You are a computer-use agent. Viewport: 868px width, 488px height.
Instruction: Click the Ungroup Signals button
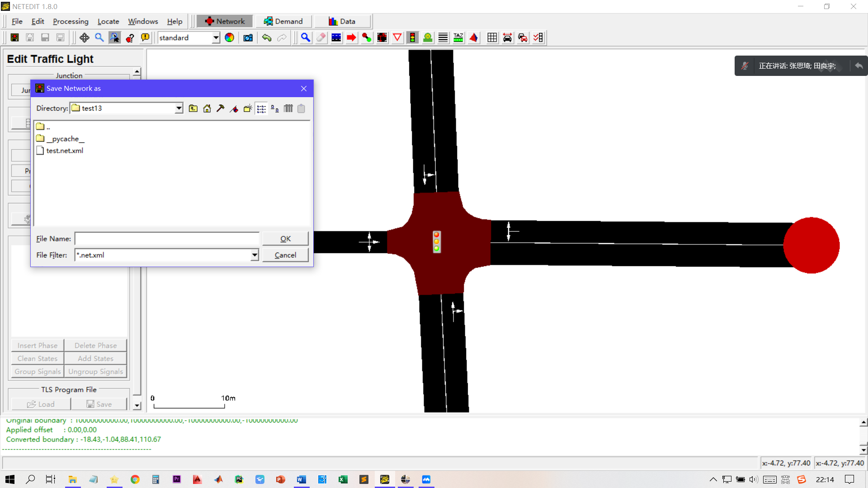point(95,371)
